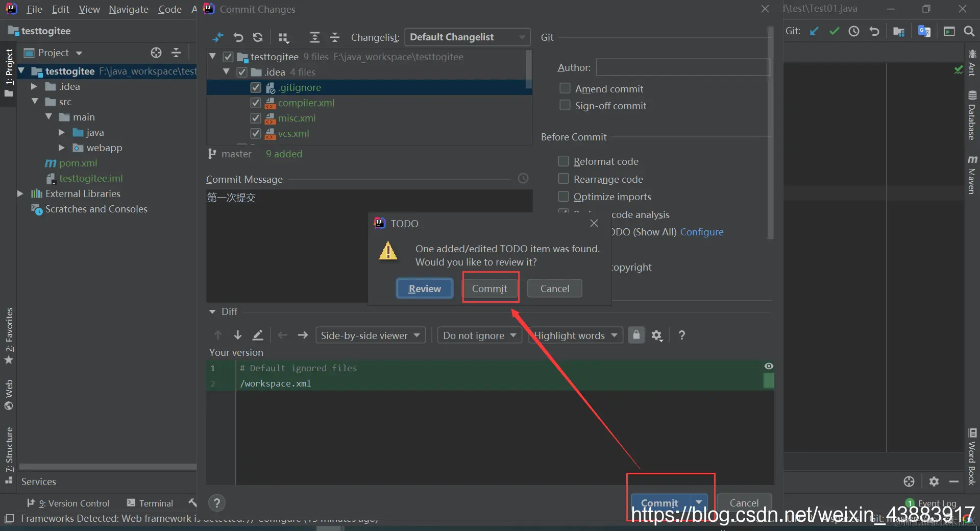Toggle the scroll lock icon in Diff toolbar
980x531 pixels.
coord(636,335)
